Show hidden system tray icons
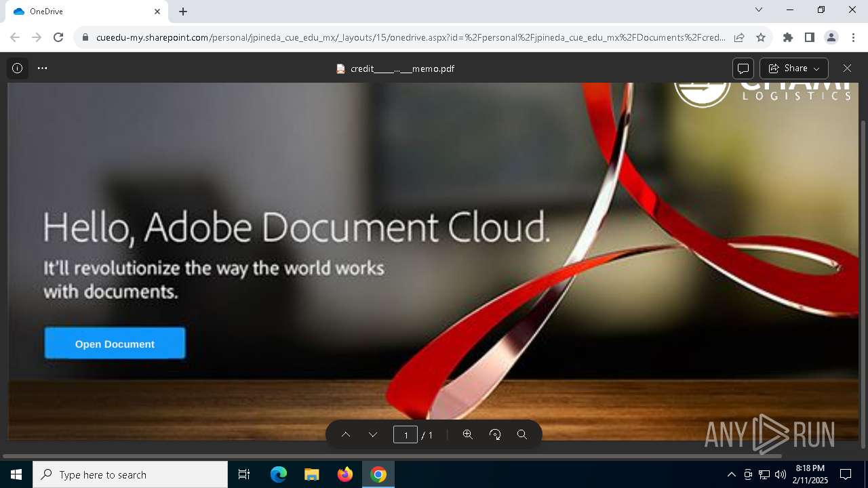868x488 pixels. tap(731, 474)
